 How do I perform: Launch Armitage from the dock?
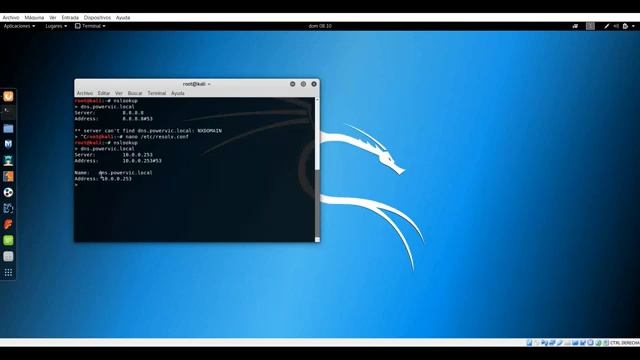pyautogui.click(x=8, y=160)
